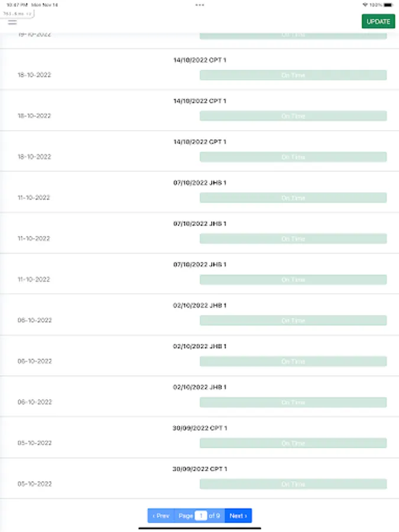
Task: Tap the battery indicator icon
Action: point(389,5)
